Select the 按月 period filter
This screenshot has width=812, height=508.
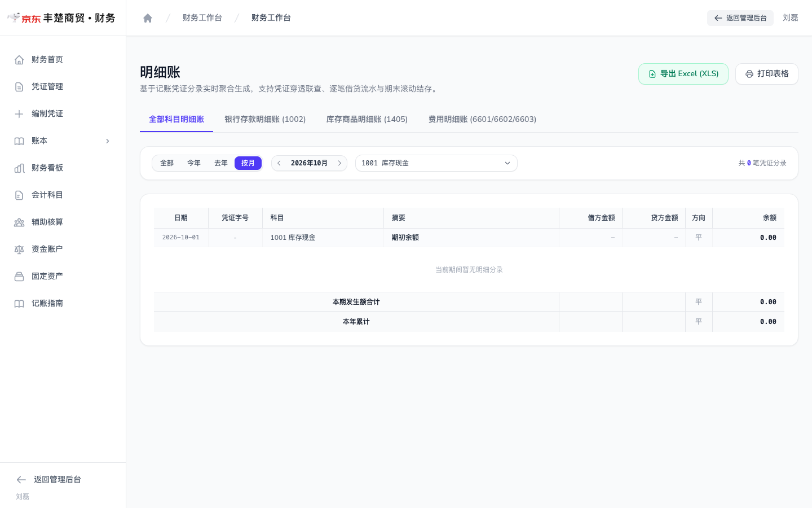[248, 163]
